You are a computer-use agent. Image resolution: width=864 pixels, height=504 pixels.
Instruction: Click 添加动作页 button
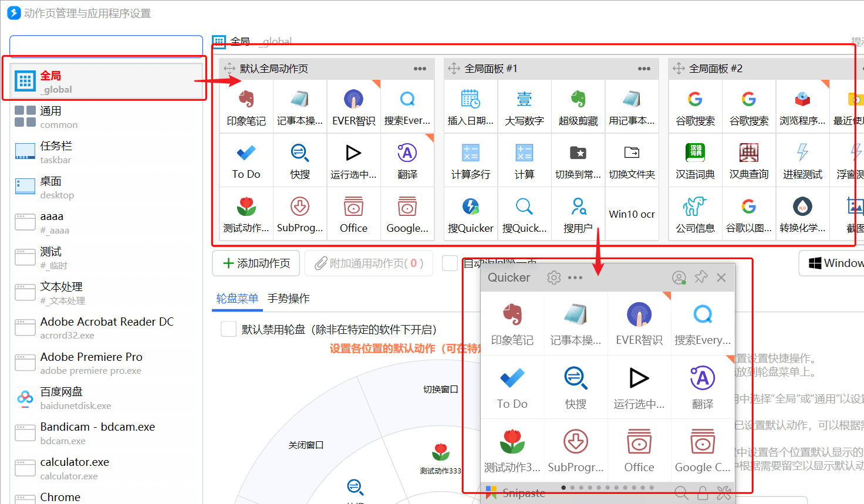tap(256, 263)
